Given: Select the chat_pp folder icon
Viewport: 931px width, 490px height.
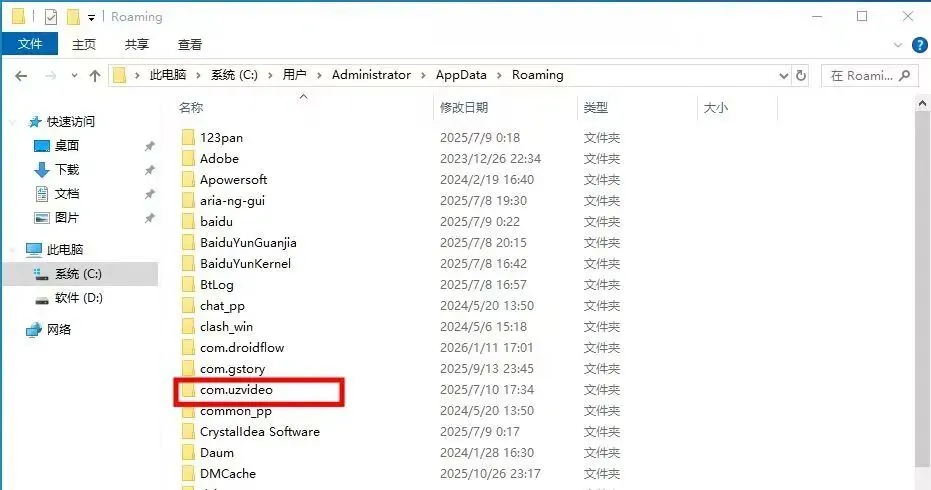Looking at the screenshot, I should [188, 305].
